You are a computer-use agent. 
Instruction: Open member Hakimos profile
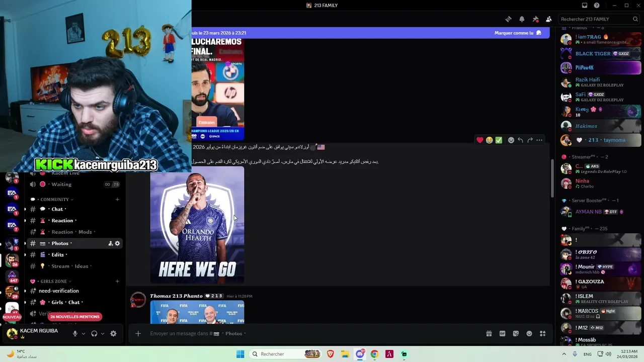(601, 126)
